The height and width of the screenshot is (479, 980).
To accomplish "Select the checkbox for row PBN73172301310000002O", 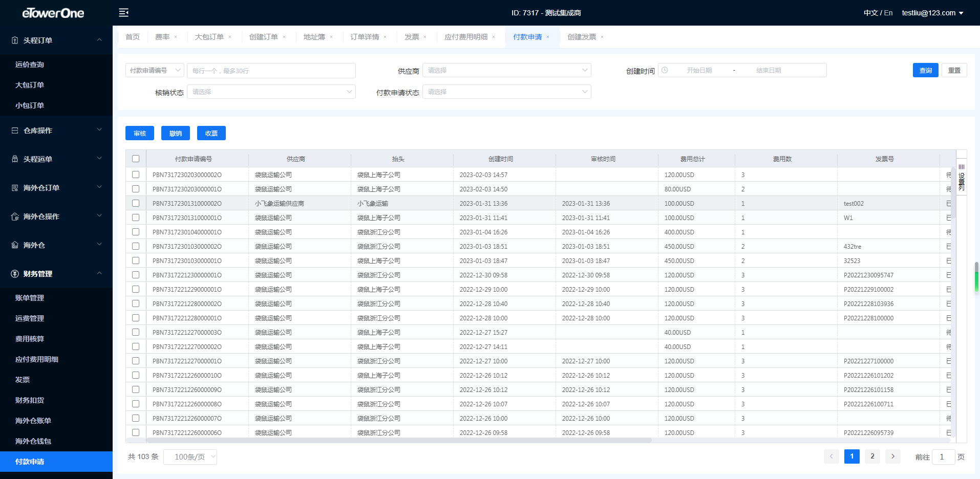I will point(136,203).
